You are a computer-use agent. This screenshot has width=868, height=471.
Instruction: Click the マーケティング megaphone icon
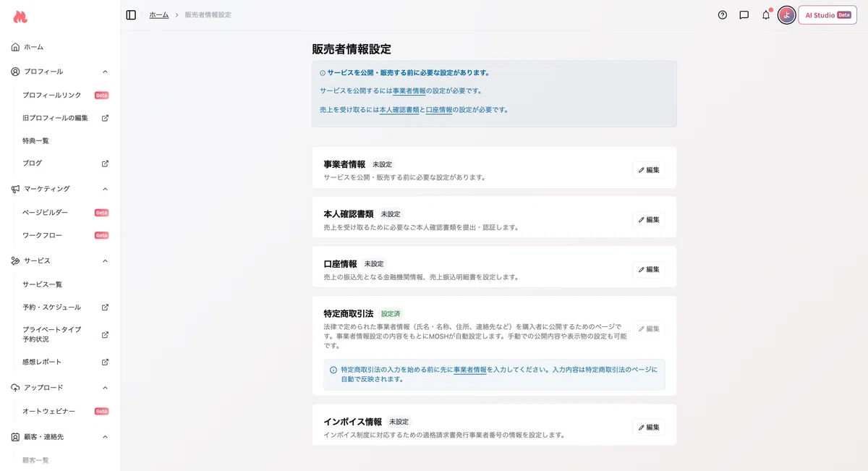pyautogui.click(x=16, y=189)
